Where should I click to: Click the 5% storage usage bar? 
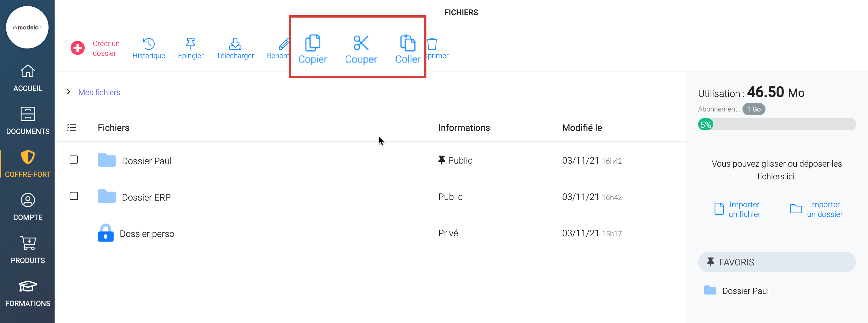tap(776, 125)
